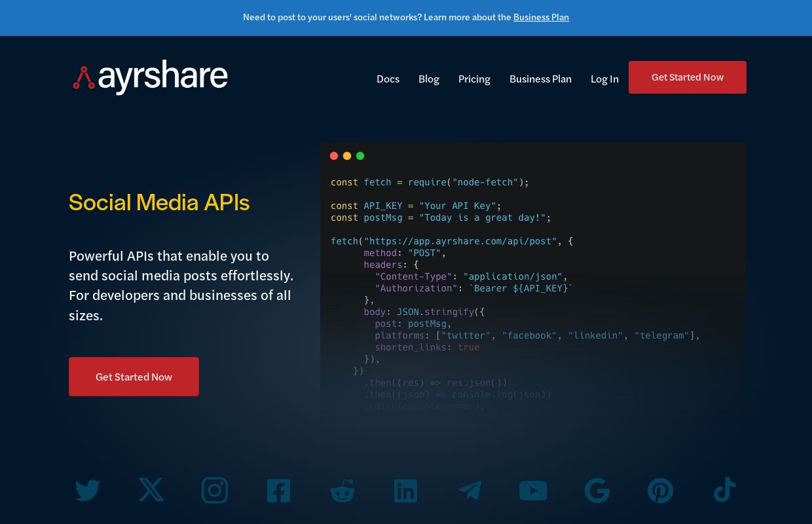Screen dimensions: 812x524
Task: Open the YouTube icon
Action: [x=533, y=491]
